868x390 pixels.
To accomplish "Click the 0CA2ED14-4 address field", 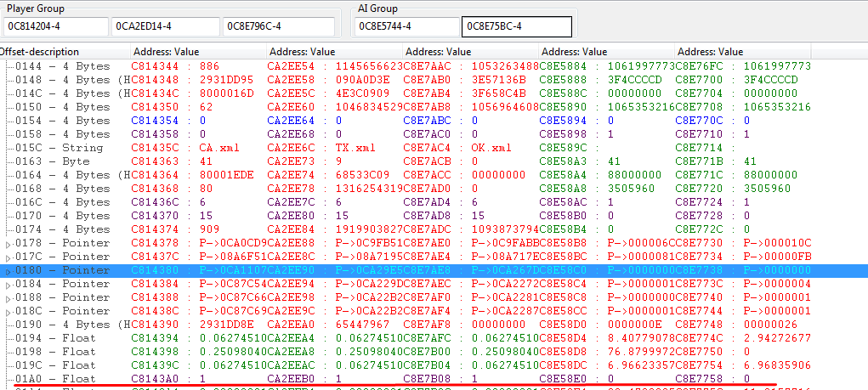I will point(164,26).
